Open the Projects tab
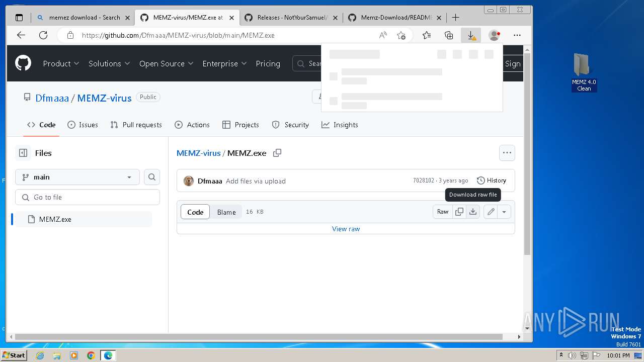The image size is (644, 362). (240, 125)
